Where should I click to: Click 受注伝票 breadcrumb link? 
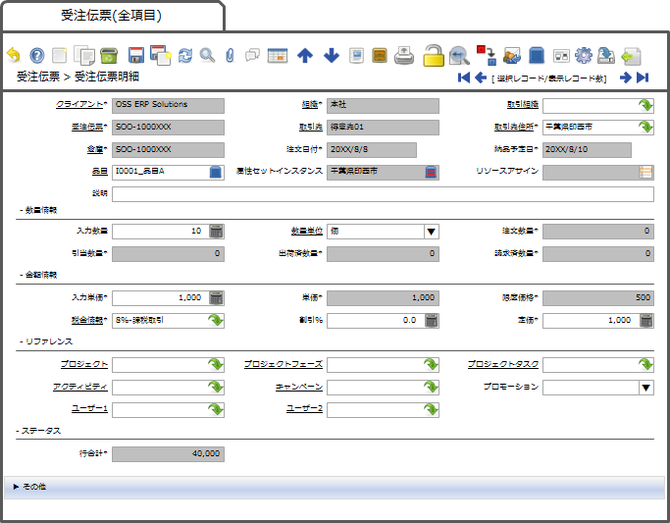[x=38, y=77]
